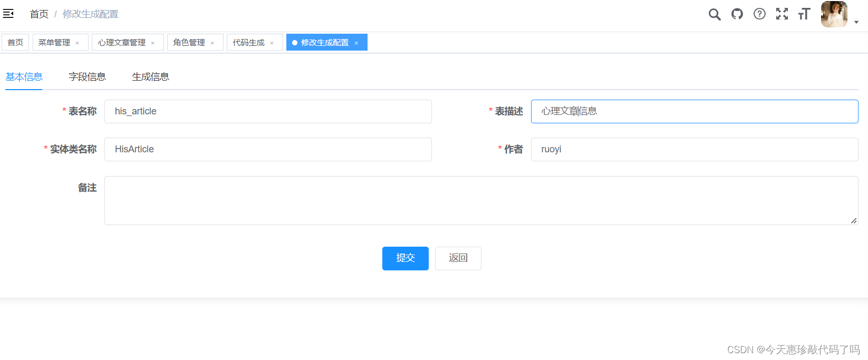Open the GitHub source link icon
868x360 pixels.
pos(737,14)
